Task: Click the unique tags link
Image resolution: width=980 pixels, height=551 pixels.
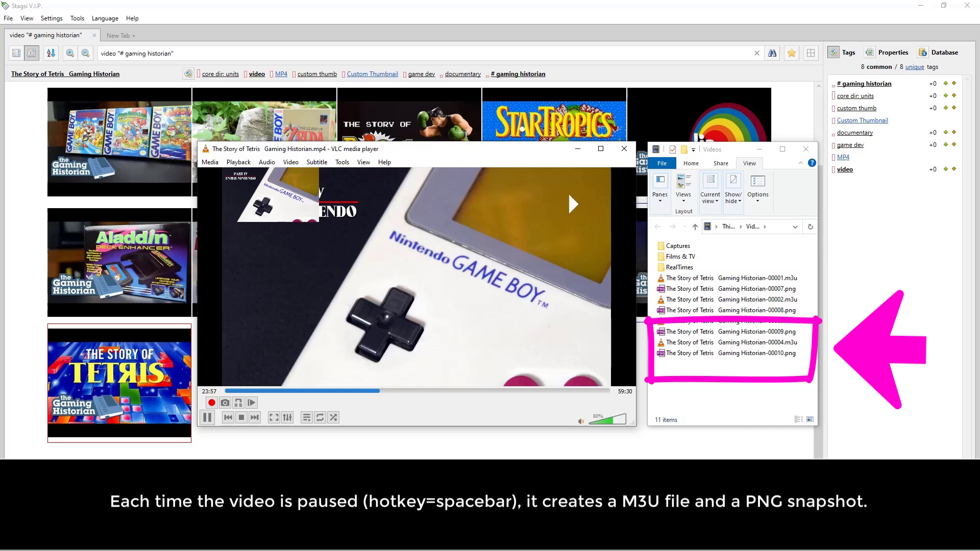Action: coord(915,67)
